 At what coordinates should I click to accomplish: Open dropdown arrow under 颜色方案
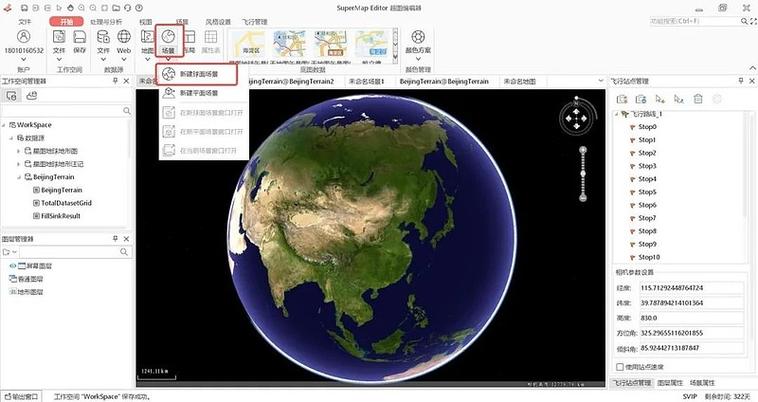(x=418, y=60)
